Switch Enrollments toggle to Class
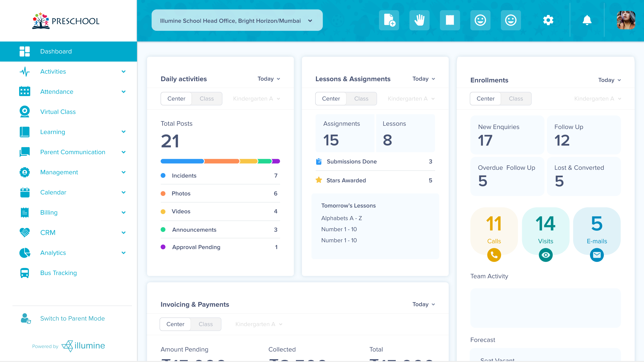 [515, 99]
